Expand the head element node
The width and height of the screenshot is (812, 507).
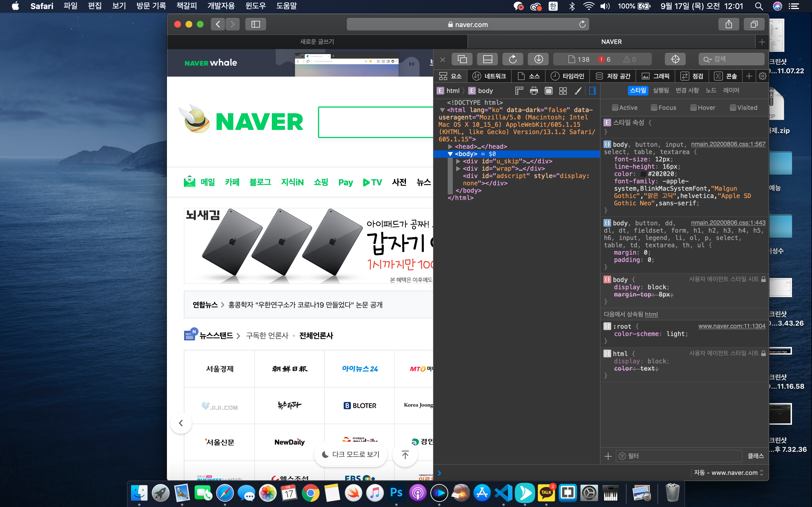coord(450,146)
